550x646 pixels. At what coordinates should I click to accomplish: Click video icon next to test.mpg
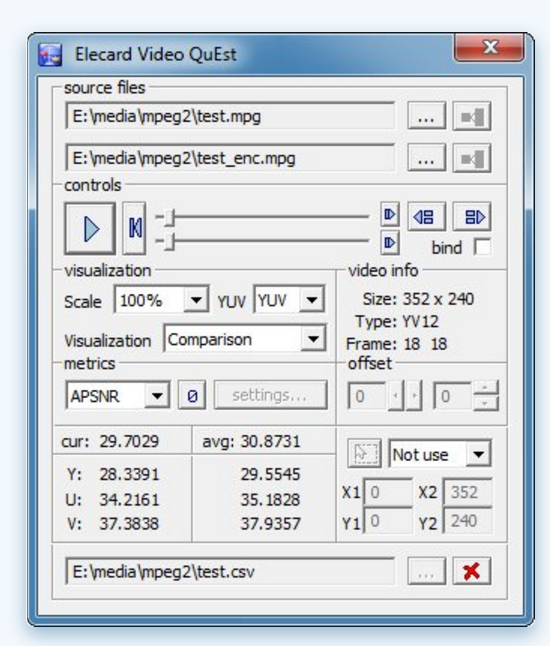click(472, 117)
